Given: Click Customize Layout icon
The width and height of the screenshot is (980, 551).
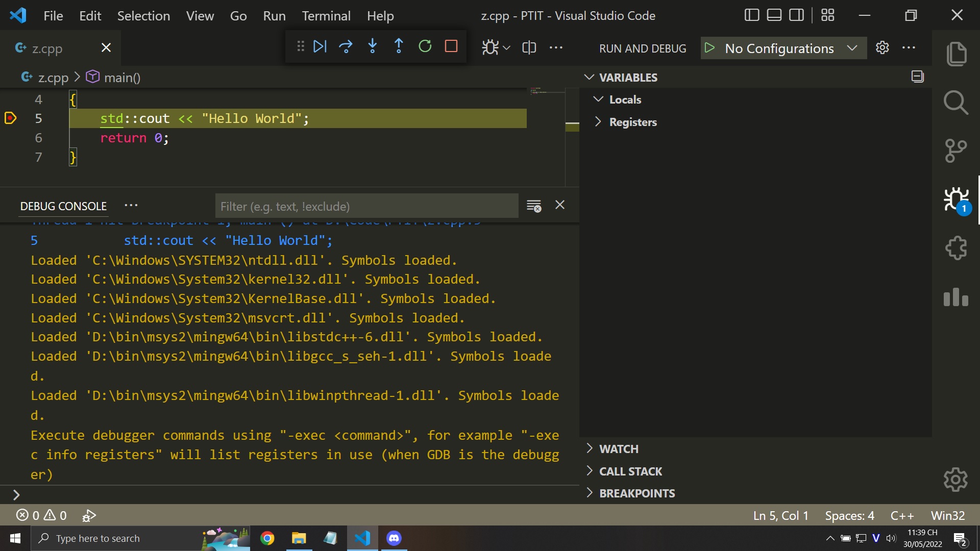Looking at the screenshot, I should coord(828,15).
